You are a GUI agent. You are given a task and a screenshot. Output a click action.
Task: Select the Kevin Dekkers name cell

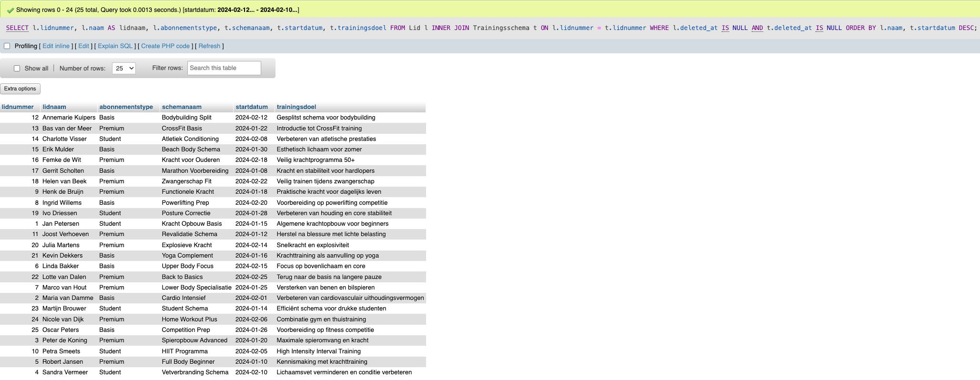click(69, 256)
